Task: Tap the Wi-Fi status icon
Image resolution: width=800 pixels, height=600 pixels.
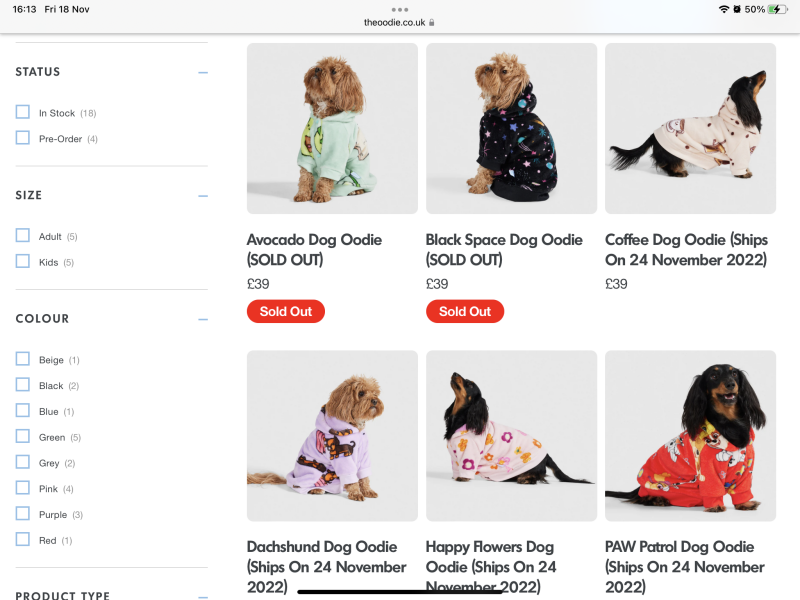Action: point(723,9)
